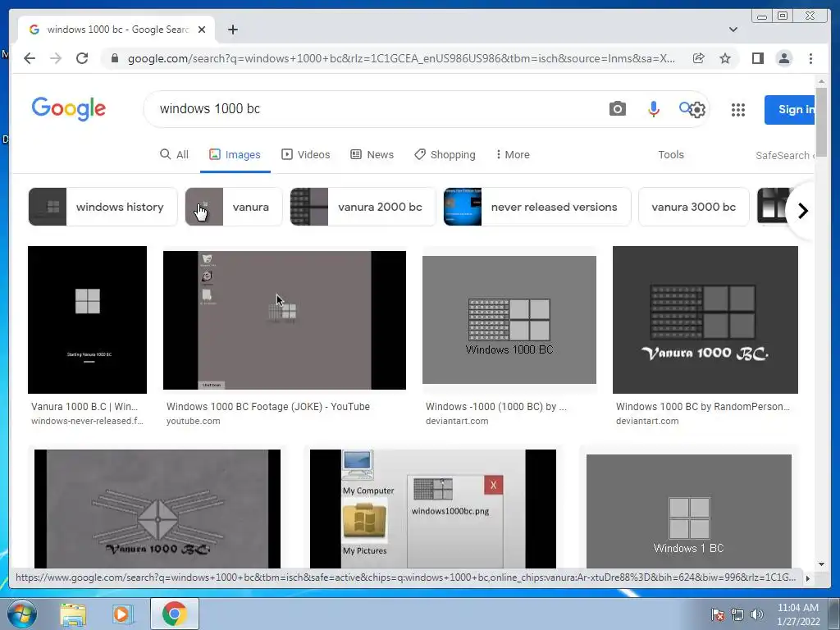Open Windows 1000 BC Footage (JOKE) link
The width and height of the screenshot is (840, 630).
point(268,407)
